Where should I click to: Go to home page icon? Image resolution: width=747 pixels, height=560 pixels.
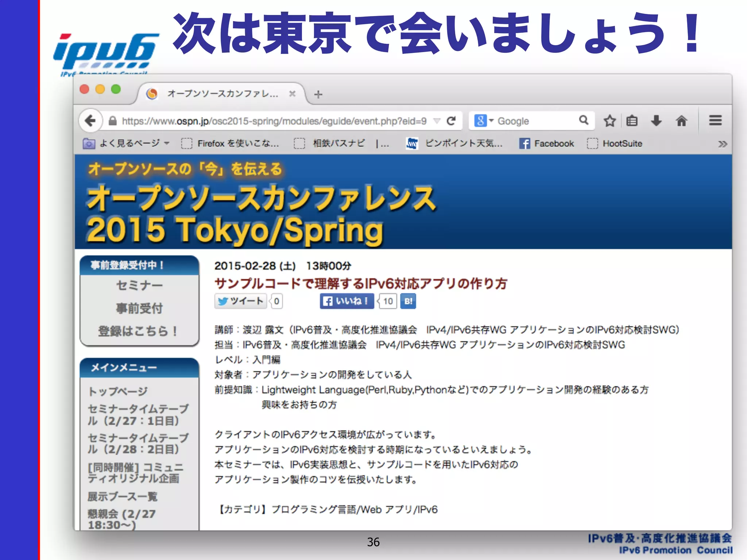(x=681, y=121)
